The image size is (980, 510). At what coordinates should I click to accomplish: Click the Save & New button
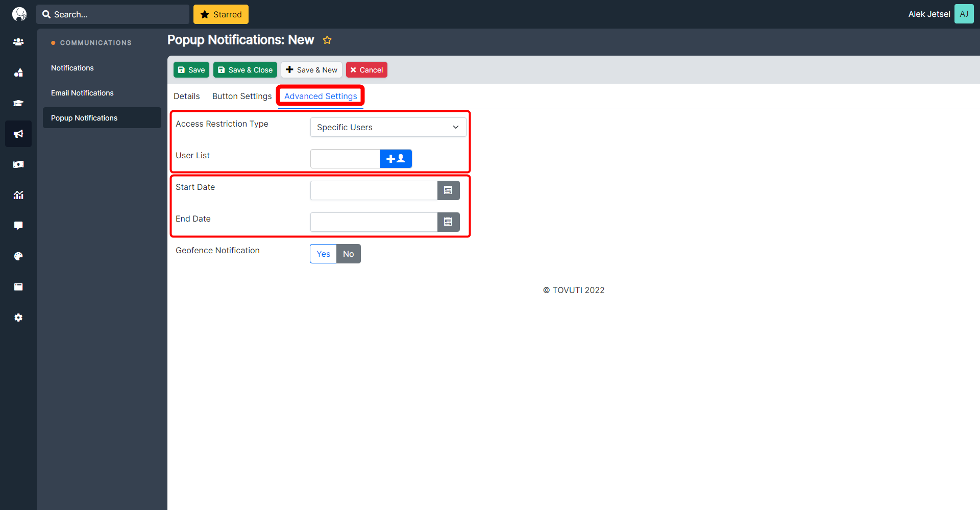click(x=311, y=70)
